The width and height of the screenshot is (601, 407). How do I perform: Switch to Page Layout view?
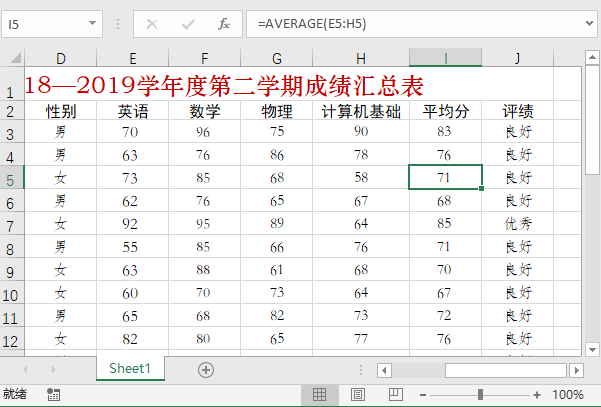point(358,394)
